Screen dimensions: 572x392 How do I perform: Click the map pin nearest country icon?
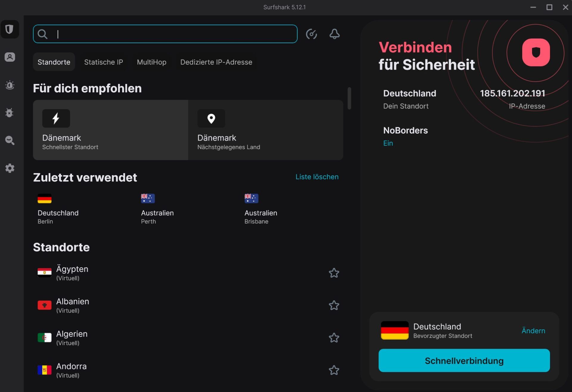[211, 118]
